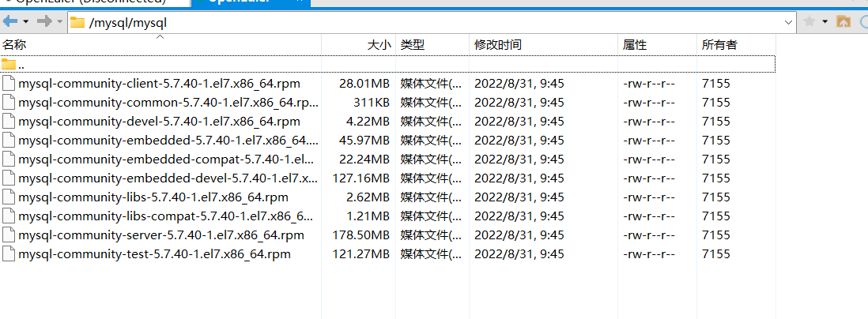Click the /mysql/mysql path field

(432, 23)
